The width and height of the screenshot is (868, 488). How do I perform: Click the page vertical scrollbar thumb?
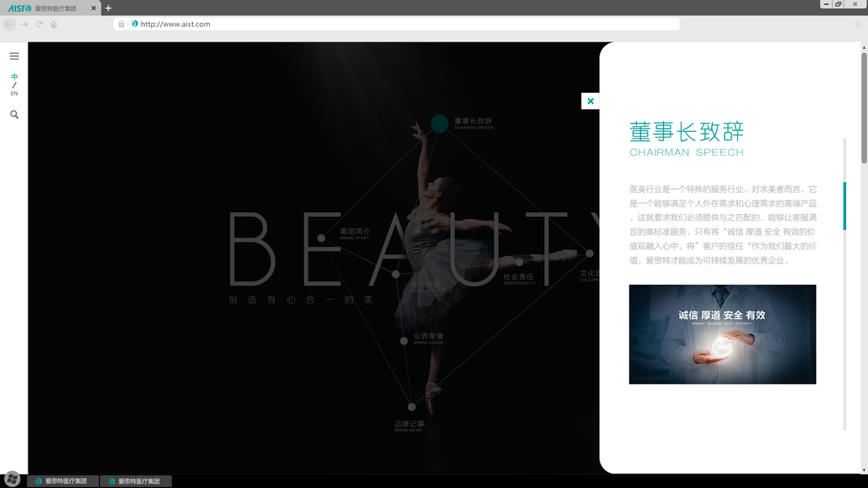point(864,107)
